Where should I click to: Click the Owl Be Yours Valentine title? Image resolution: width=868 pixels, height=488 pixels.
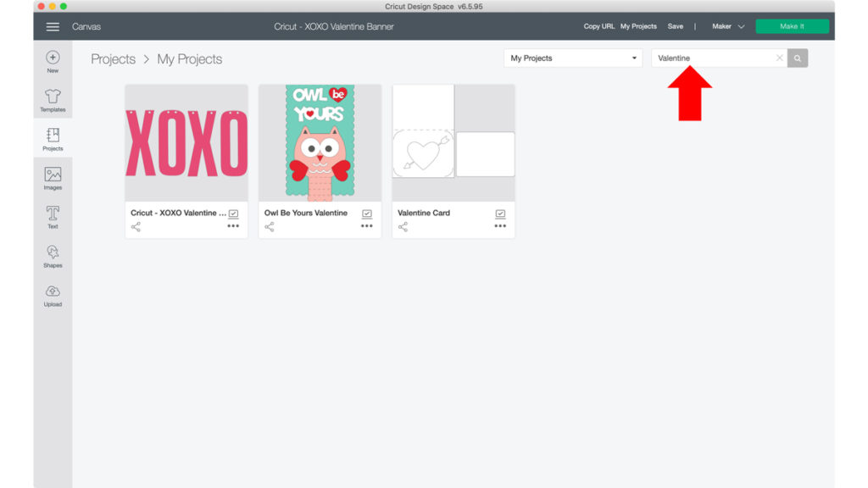[305, 213]
